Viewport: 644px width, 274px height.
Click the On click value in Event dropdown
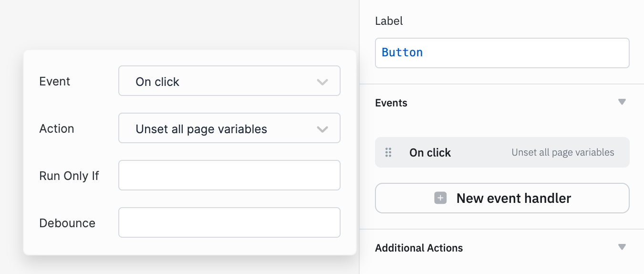pos(157,82)
